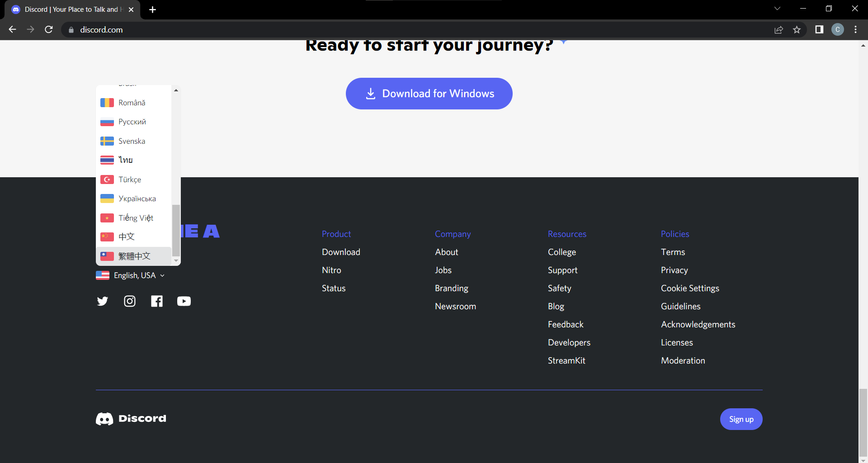Open the Guidelines link
Viewport: 868px width, 463px height.
680,306
